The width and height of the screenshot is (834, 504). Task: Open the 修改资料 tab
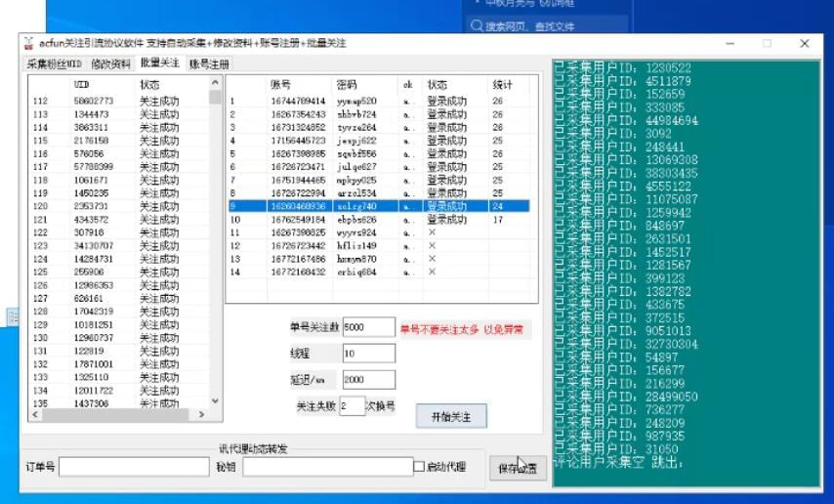coord(110,64)
